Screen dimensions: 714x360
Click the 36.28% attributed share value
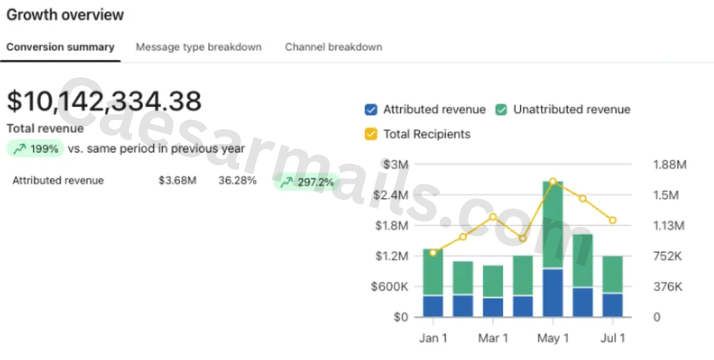(237, 181)
